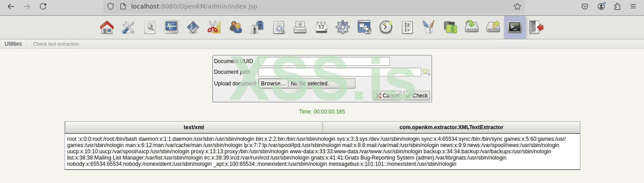The height and width of the screenshot is (183, 644).
Task: Click the Check button
Action: click(417, 96)
